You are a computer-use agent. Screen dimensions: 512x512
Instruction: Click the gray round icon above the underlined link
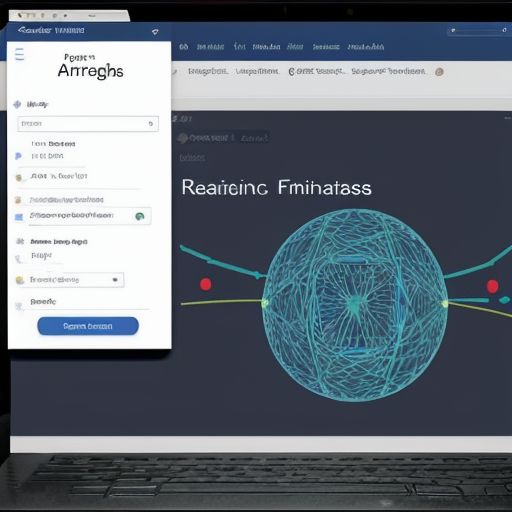[182, 138]
